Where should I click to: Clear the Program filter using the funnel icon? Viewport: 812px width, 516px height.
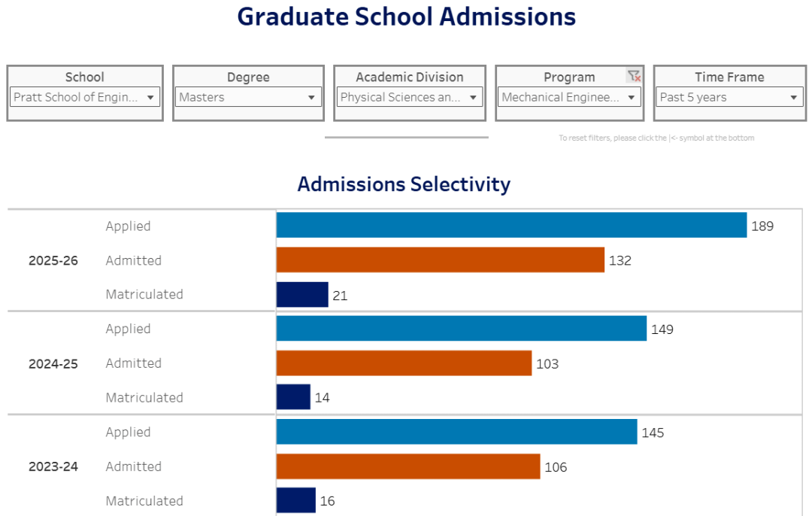634,75
